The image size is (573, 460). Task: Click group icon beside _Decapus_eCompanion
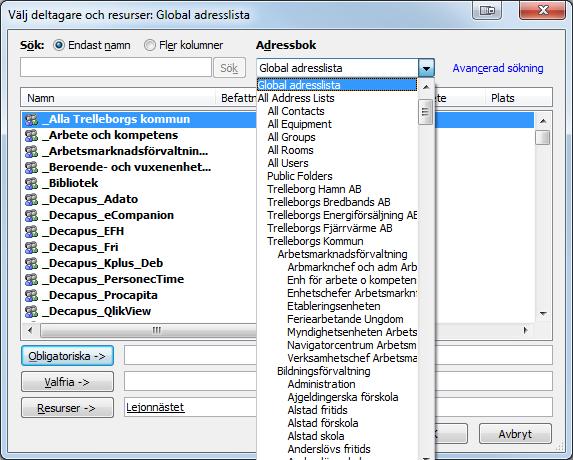31,216
